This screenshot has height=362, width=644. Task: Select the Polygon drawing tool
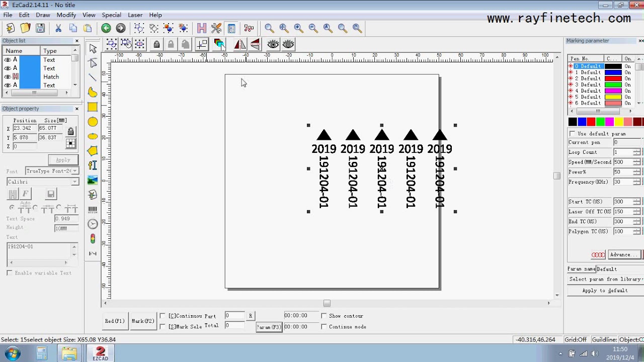(93, 151)
